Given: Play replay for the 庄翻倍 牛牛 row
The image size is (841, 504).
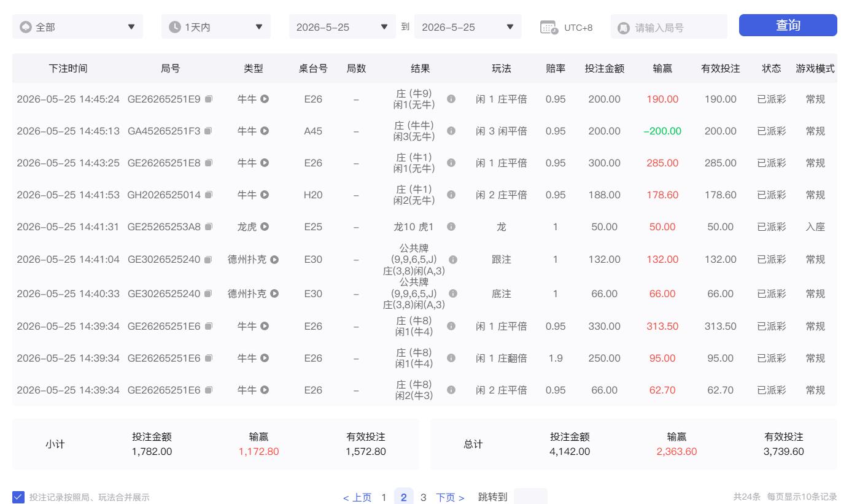Looking at the screenshot, I should pyautogui.click(x=265, y=358).
